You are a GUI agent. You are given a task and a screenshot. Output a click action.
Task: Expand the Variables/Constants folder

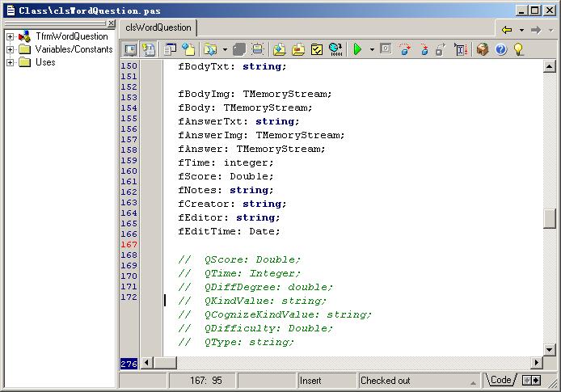pos(10,49)
